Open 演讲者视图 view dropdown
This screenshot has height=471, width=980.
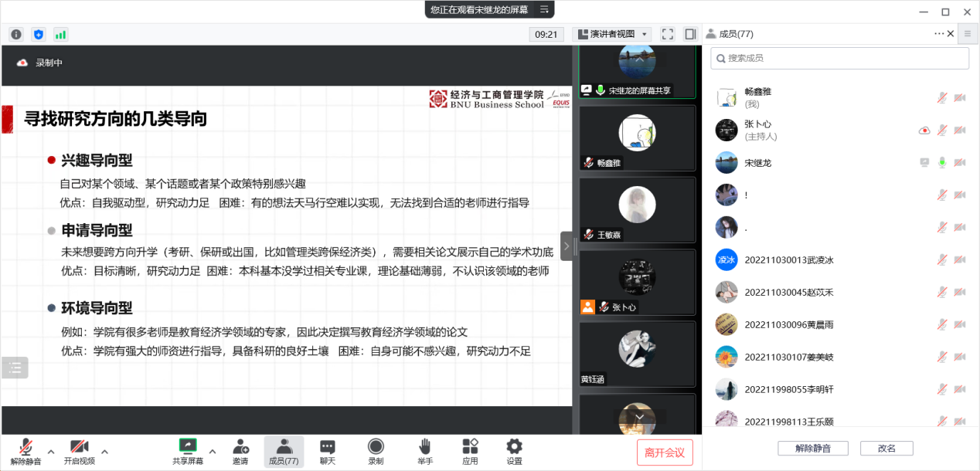(612, 34)
